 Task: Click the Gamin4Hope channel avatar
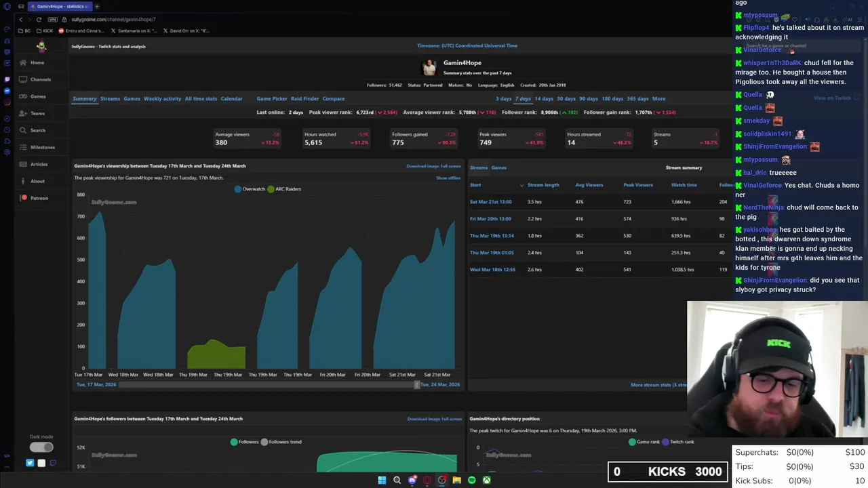(429, 67)
